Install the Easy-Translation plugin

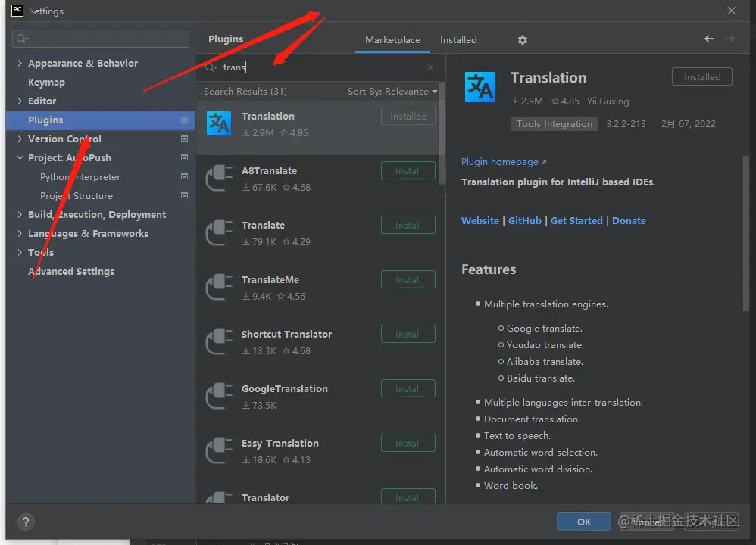tap(408, 443)
